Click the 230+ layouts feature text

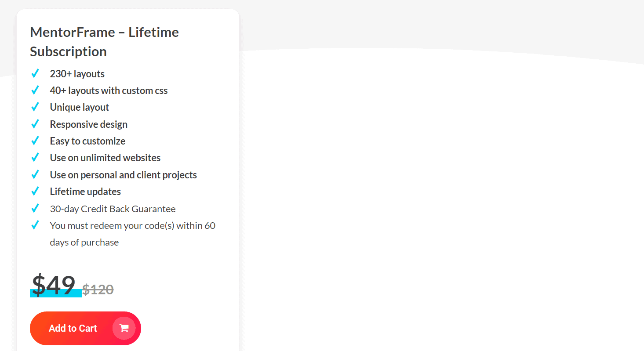click(x=77, y=73)
